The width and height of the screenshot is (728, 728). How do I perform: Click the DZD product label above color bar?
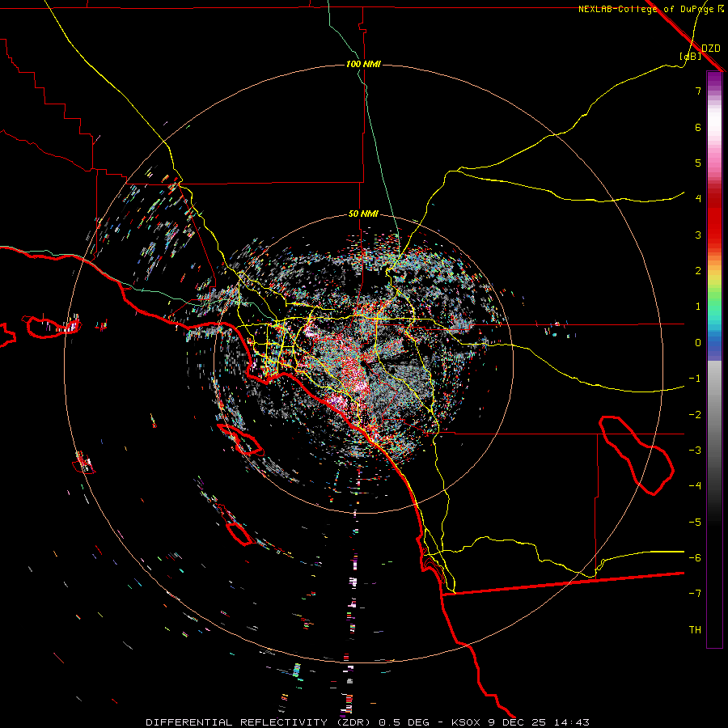pos(711,49)
